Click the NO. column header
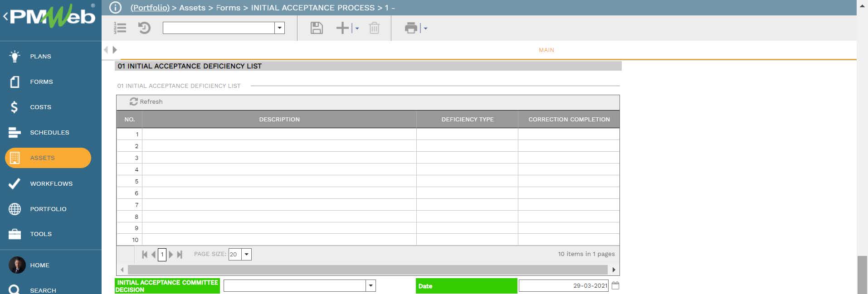Viewport: 868px width, 294px height. 130,119
